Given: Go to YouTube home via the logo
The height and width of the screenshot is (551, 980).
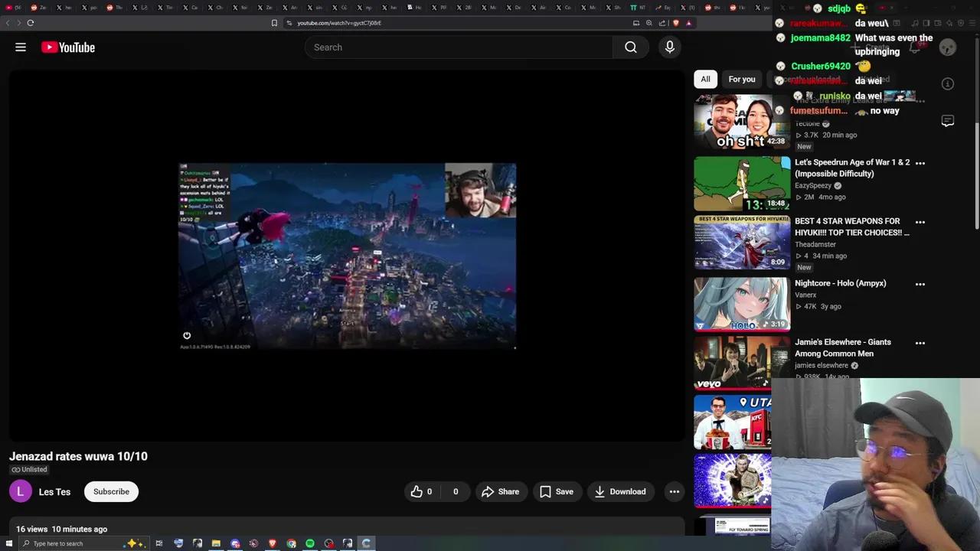Looking at the screenshot, I should click(68, 47).
